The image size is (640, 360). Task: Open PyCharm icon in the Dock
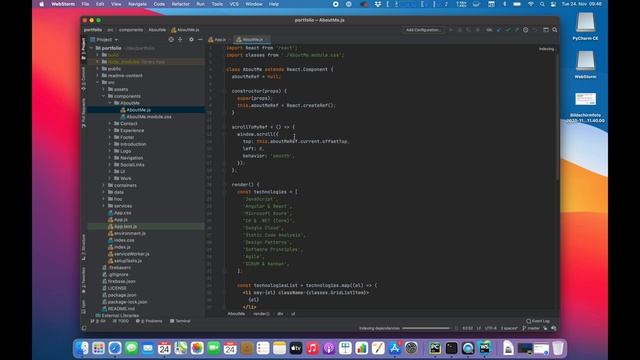click(x=435, y=348)
